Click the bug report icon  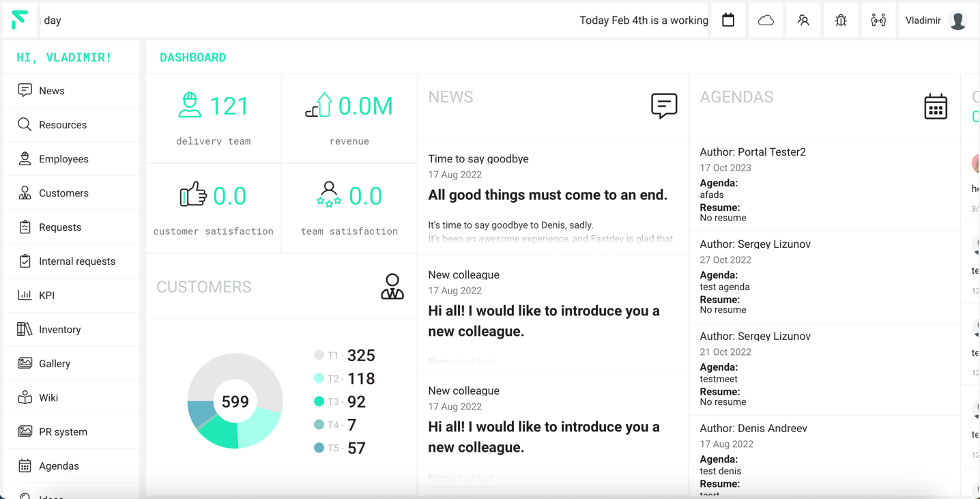click(x=841, y=20)
